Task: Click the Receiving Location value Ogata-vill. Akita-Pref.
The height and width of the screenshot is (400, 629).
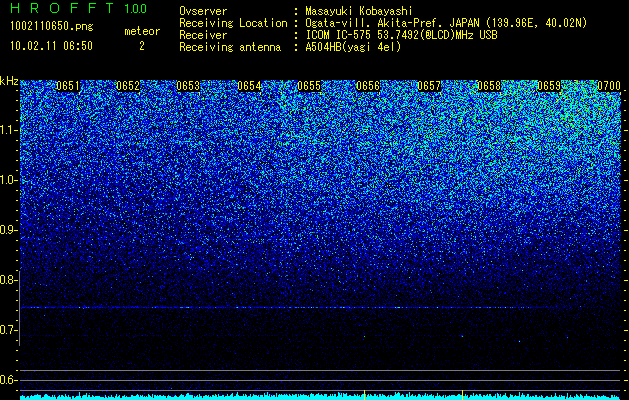Action: tap(375, 23)
